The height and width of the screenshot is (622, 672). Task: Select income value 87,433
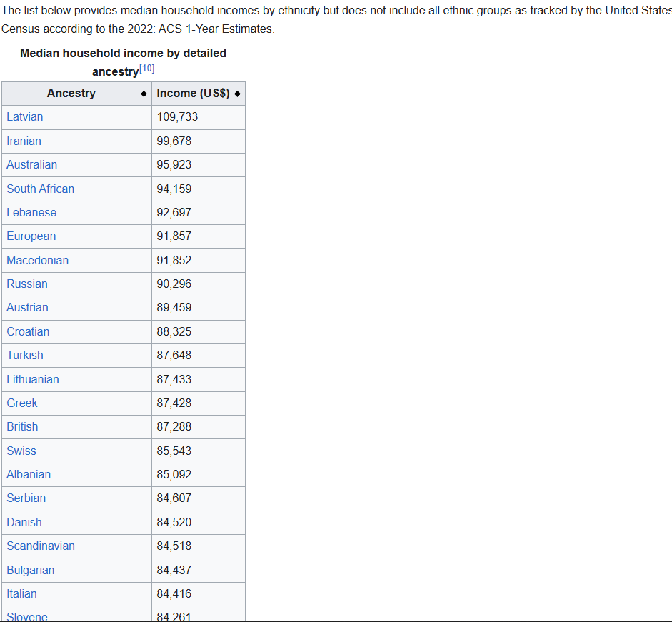pyautogui.click(x=174, y=379)
